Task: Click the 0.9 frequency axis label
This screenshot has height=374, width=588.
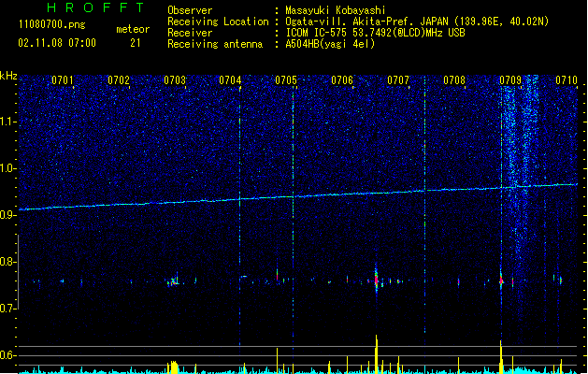Action: click(x=7, y=215)
